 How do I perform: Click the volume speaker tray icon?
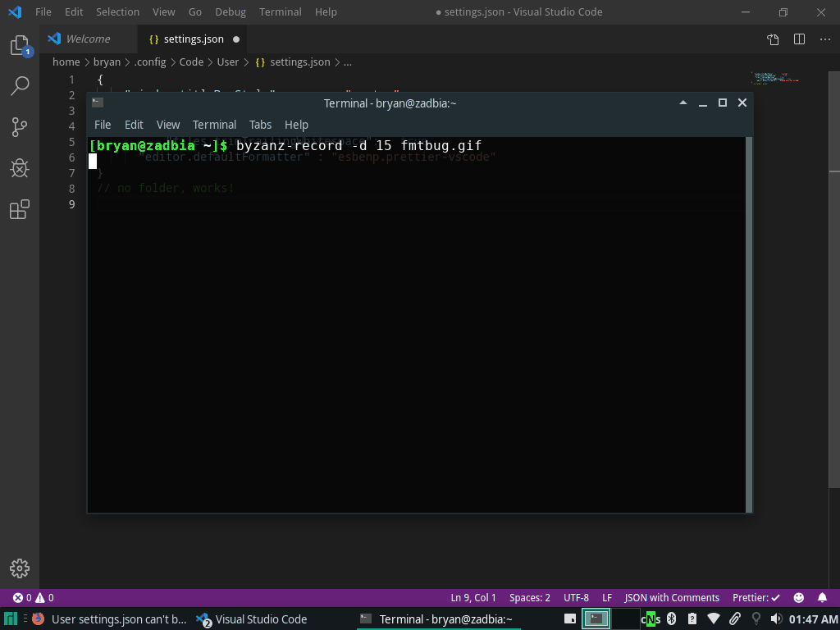point(776,619)
